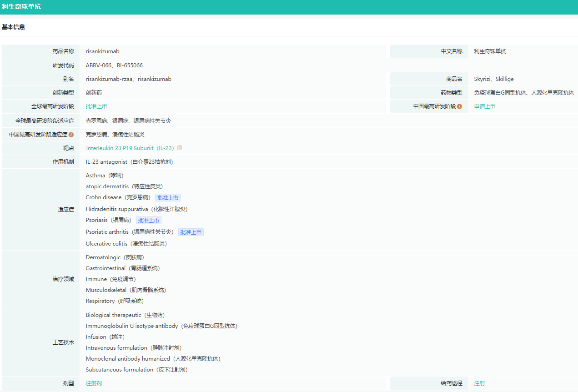Select drug type 免疫球蛋白G同型抗体、人源化单克隆抗体
Screen dimensions: 578x392
tap(524, 93)
